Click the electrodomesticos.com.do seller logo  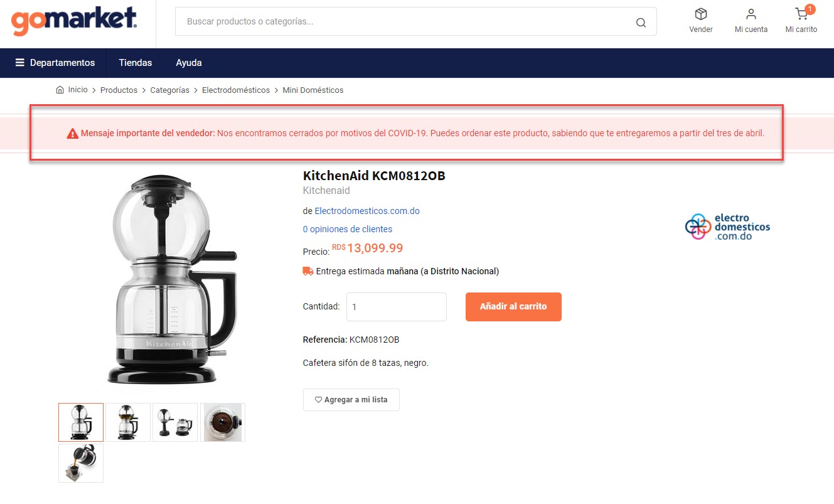click(x=727, y=227)
